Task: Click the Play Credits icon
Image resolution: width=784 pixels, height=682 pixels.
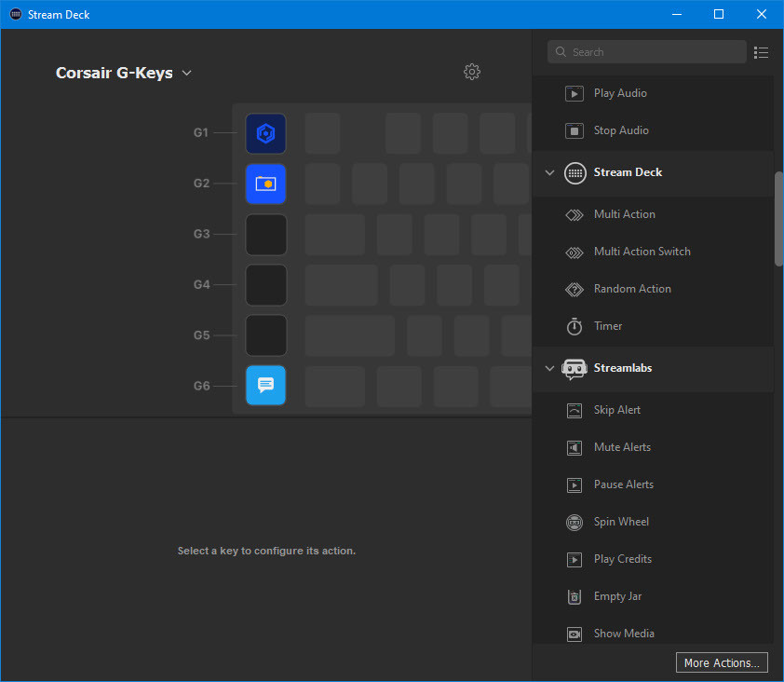Action: [574, 559]
